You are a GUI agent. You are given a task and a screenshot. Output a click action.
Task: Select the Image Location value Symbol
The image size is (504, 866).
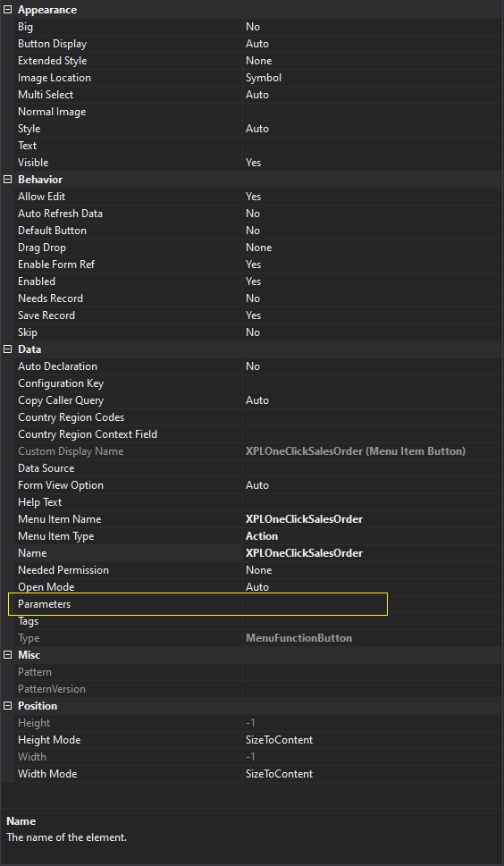[264, 78]
